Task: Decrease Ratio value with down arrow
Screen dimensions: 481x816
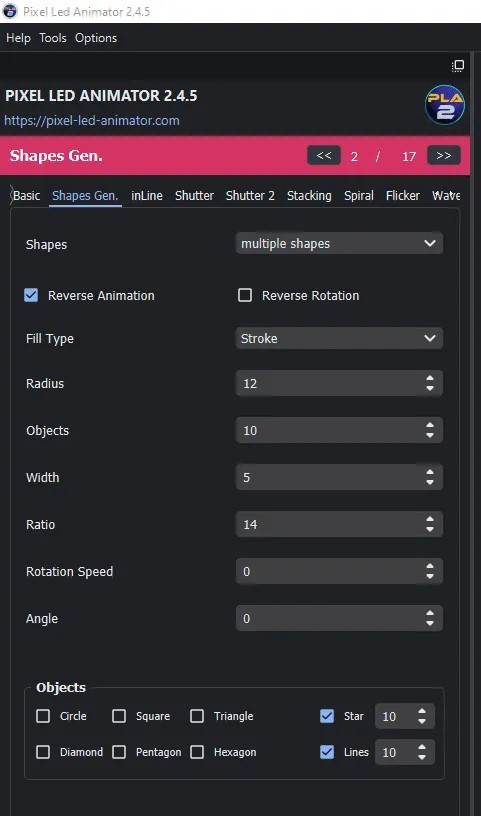Action: click(x=429, y=529)
